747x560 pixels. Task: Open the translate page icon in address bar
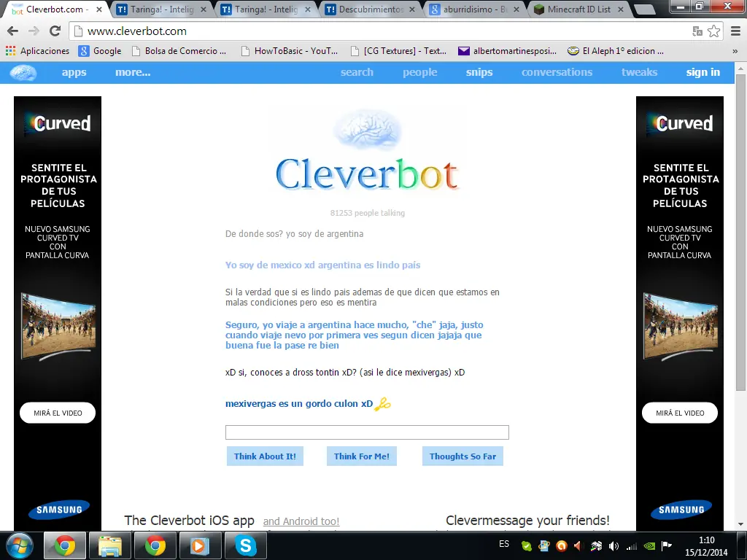pos(697,31)
